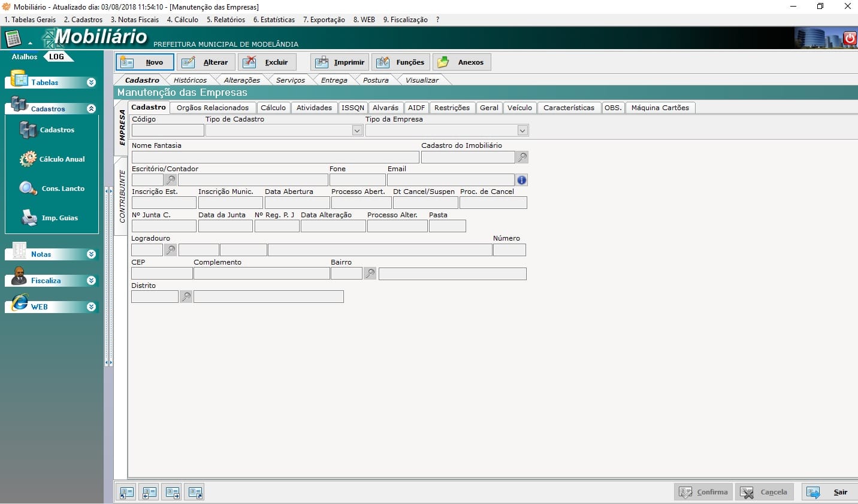The height and width of the screenshot is (504, 858).
Task: Expand the Tabelas sidebar section
Action: click(91, 83)
